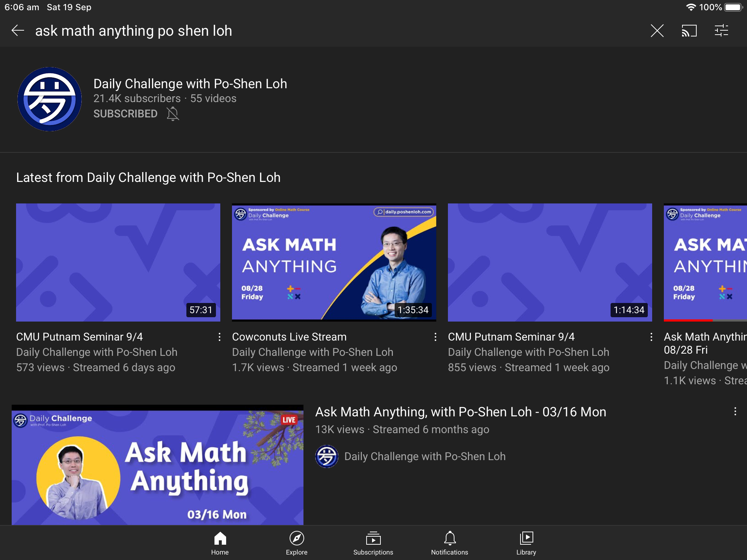The width and height of the screenshot is (747, 560).
Task: Go to Home tab
Action: [220, 543]
